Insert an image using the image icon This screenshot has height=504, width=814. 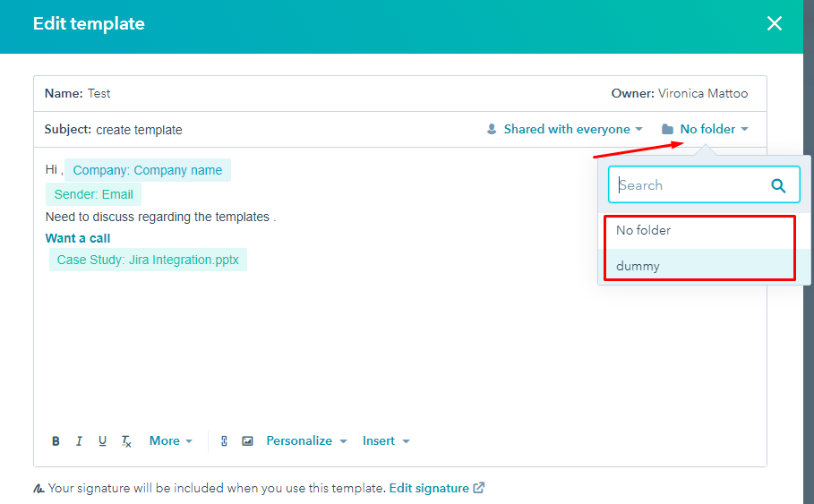pos(248,441)
